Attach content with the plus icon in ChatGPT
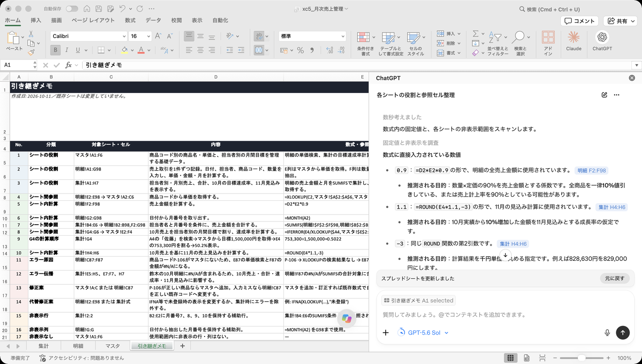642x364 pixels. 386,333
